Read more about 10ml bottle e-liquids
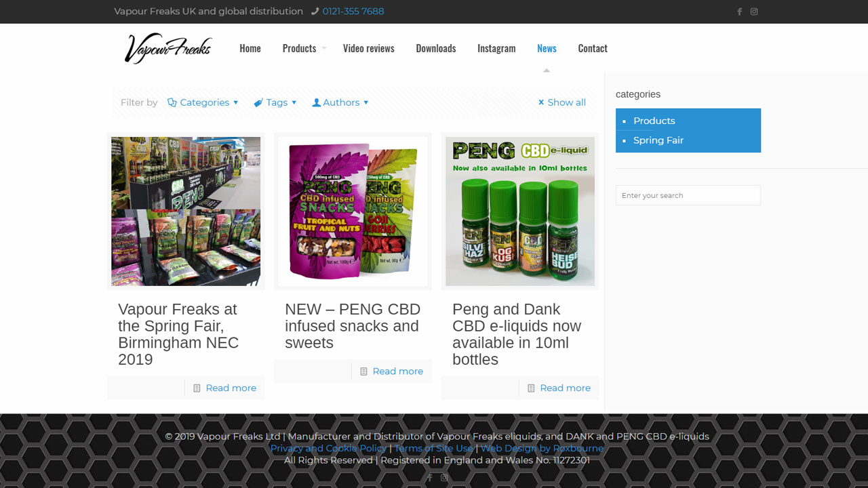 [566, 388]
